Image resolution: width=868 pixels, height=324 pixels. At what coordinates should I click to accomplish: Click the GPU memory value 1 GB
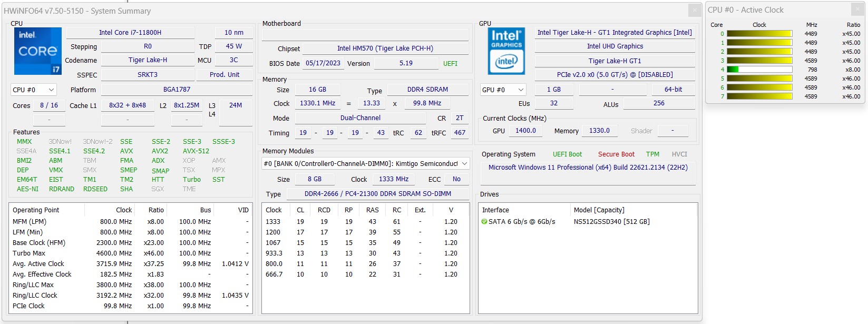554,90
